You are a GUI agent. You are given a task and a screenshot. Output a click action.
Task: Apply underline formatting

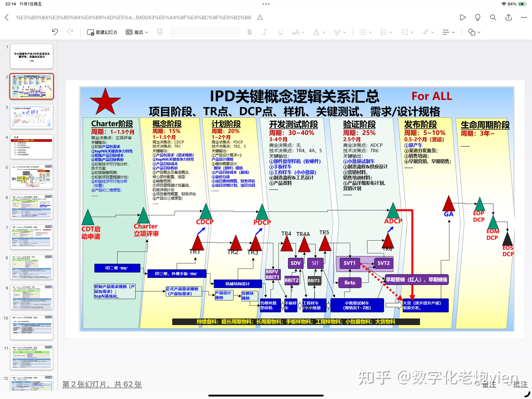(280, 32)
